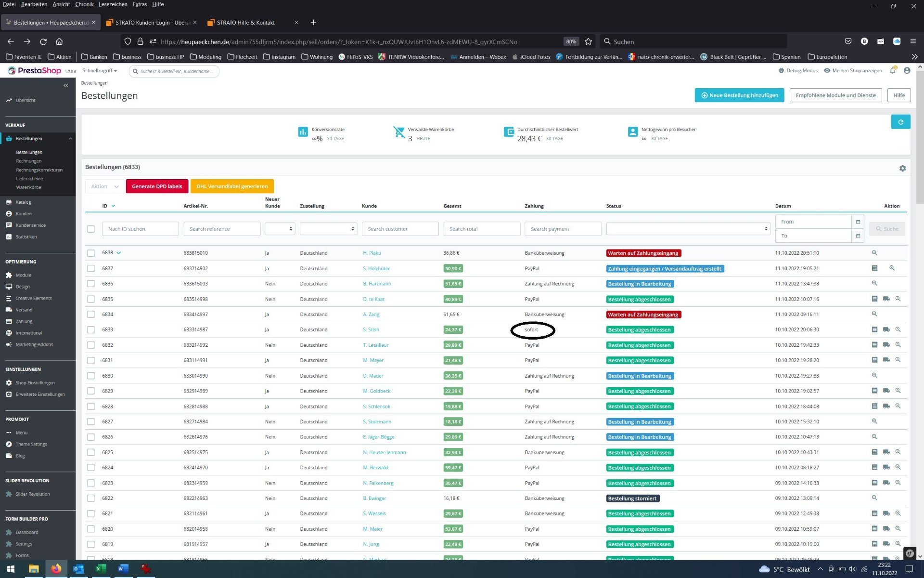Tick the select-all orders checkbox
This screenshot has width=924, height=578.
pyautogui.click(x=91, y=229)
